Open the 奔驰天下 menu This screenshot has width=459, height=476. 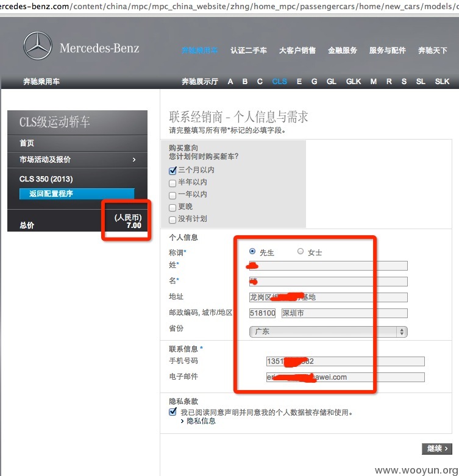[433, 51]
